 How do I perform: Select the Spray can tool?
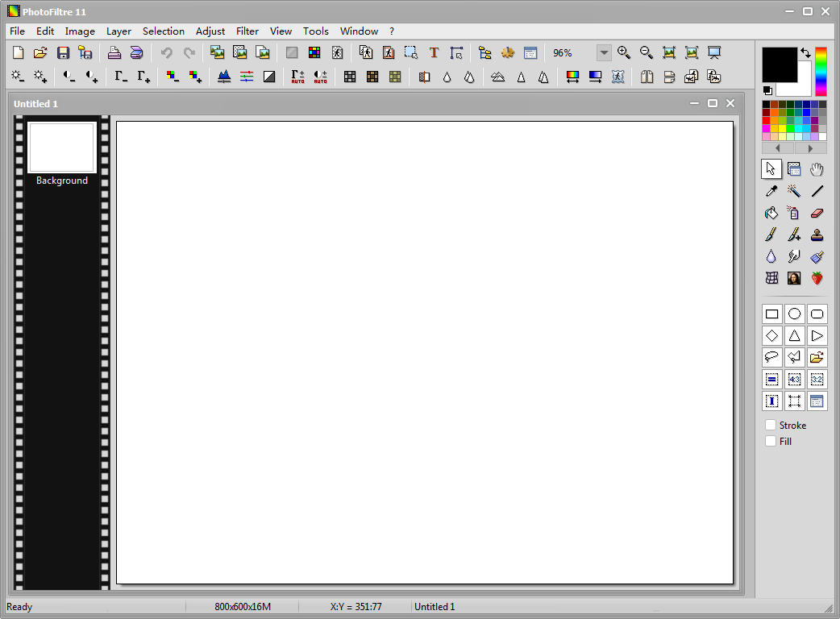794,213
